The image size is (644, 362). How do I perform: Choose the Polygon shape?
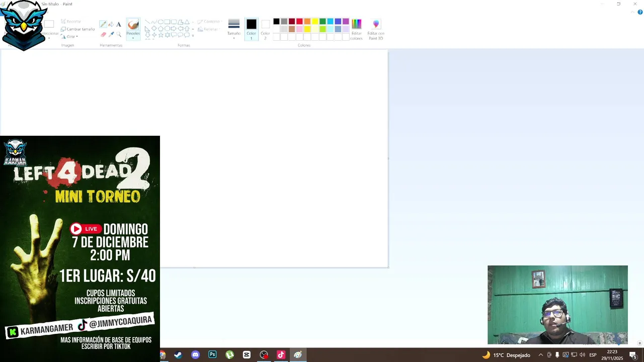click(180, 22)
